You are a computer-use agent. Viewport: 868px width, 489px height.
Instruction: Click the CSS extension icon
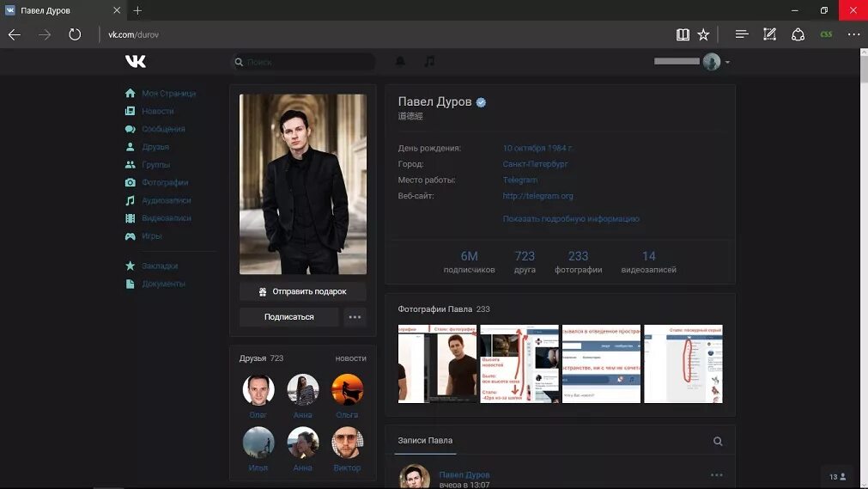(826, 34)
